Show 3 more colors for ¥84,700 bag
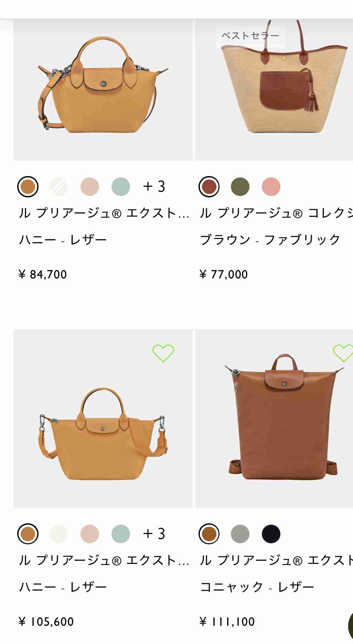The height and width of the screenshot is (644, 353). (x=154, y=186)
